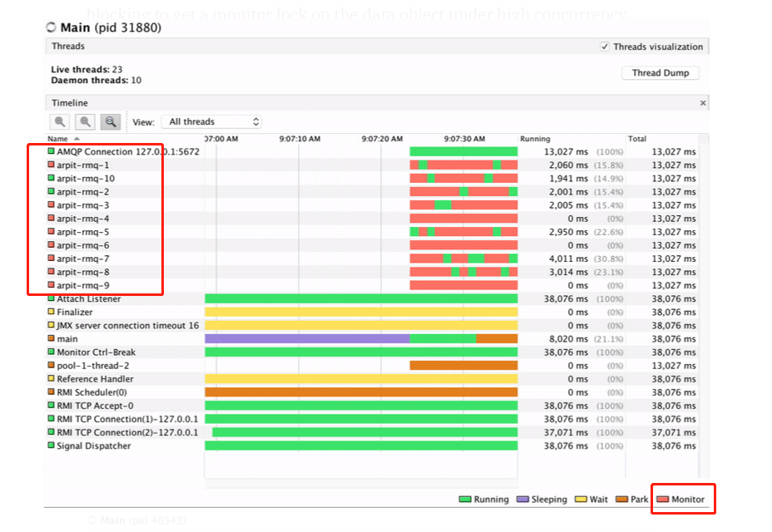Click the red timeline bar of arpit-rmq-4

(x=463, y=219)
